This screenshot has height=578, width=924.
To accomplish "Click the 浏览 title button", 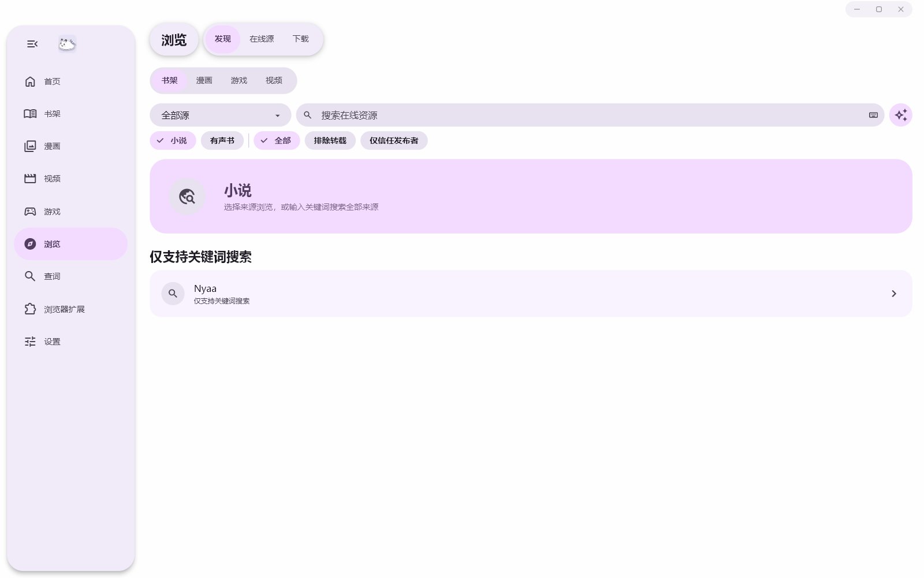I will pos(174,40).
